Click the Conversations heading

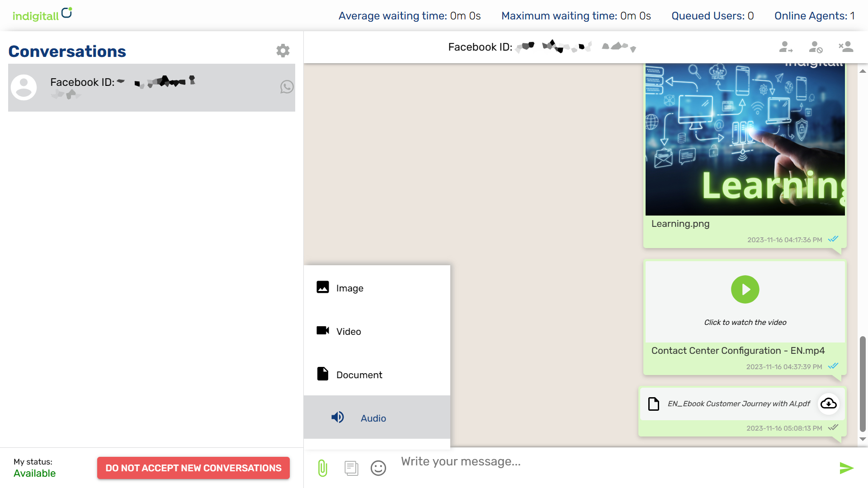click(x=67, y=52)
